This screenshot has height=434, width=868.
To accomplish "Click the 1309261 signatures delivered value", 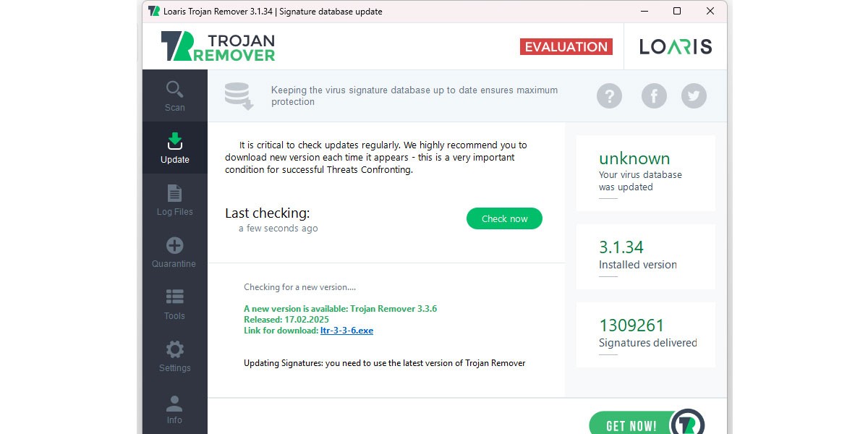I will tap(631, 325).
